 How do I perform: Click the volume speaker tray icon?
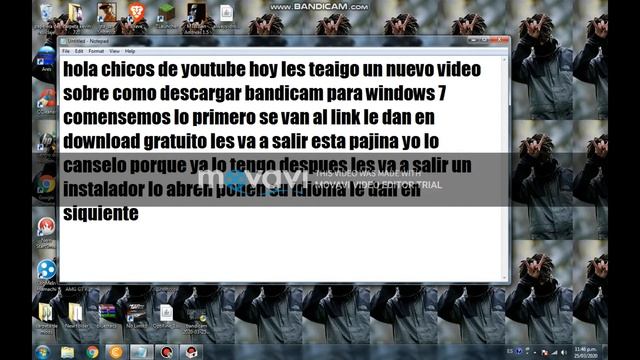click(564, 352)
